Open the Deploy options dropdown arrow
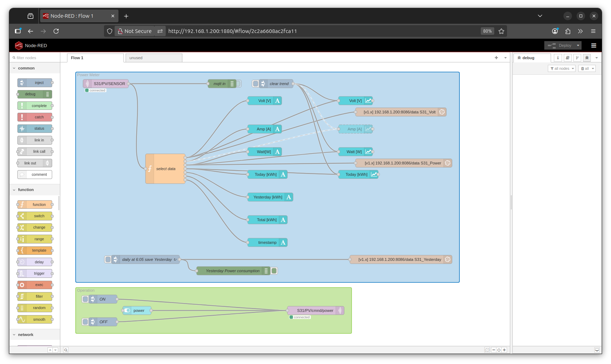 pos(578,45)
